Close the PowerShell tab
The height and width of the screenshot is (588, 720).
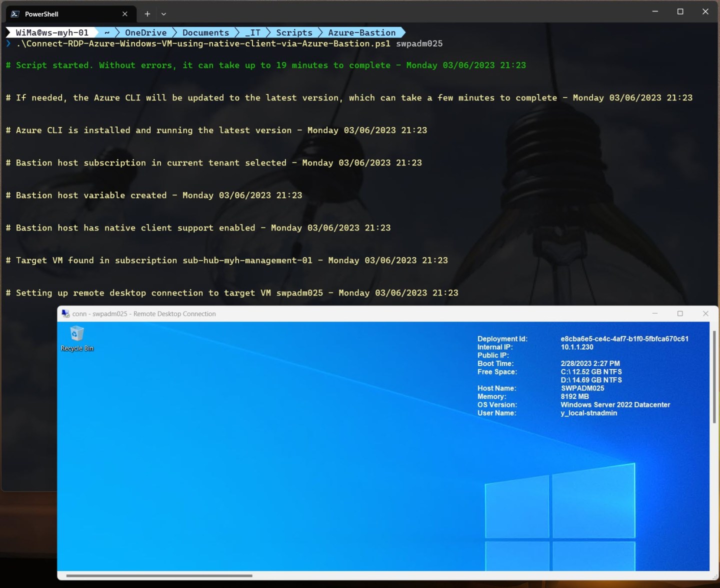[125, 14]
